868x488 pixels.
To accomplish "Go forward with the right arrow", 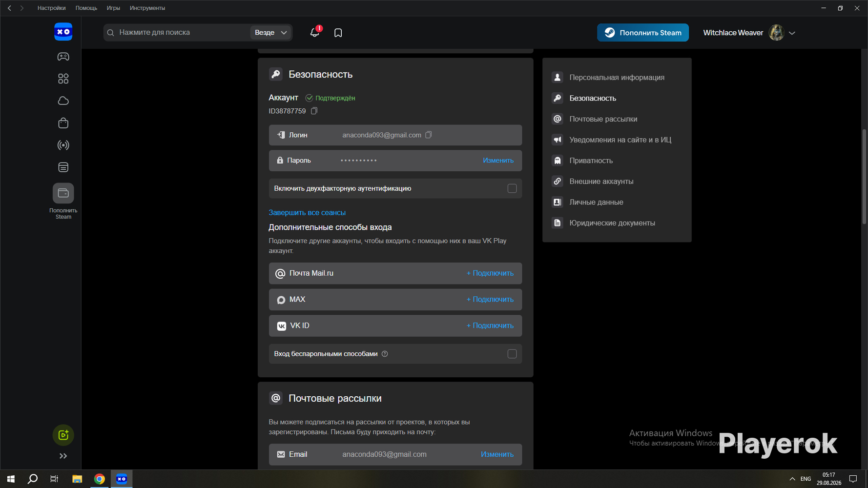I will [x=22, y=8].
